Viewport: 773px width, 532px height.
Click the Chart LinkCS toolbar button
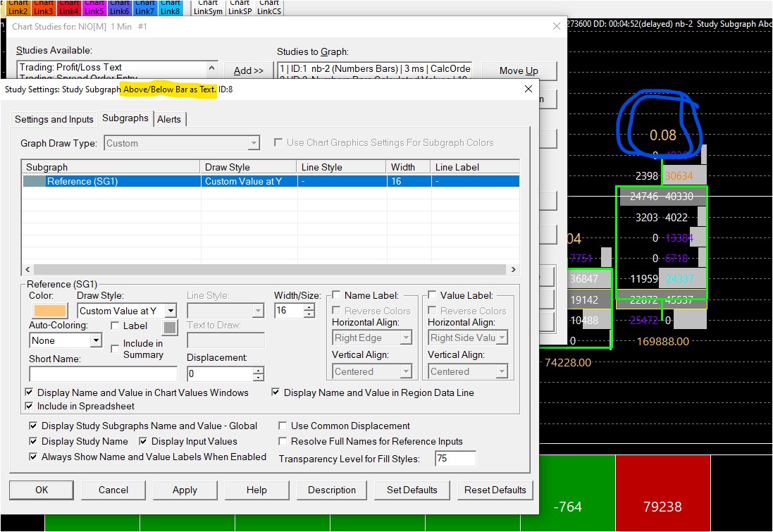point(269,8)
